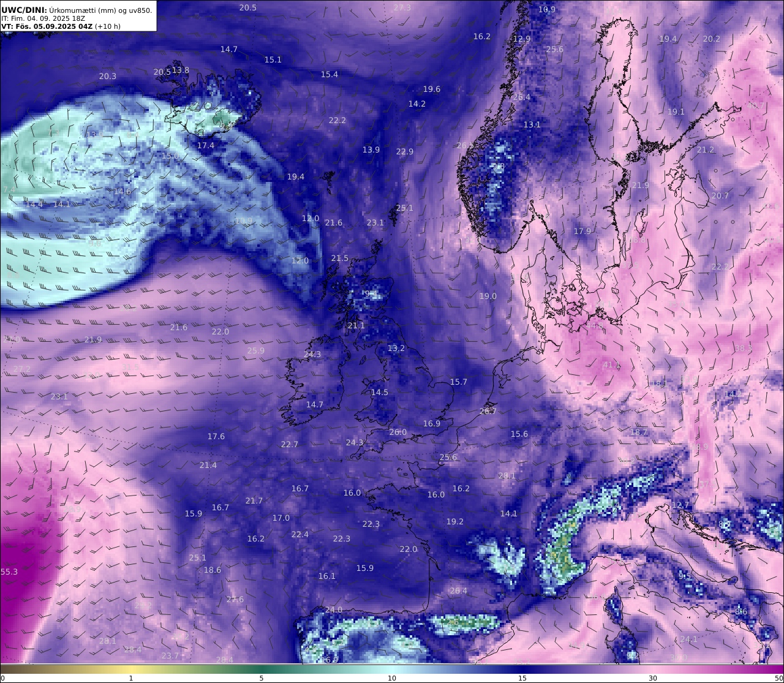
Task: Click the color scale label '5'
Action: pyautogui.click(x=262, y=678)
